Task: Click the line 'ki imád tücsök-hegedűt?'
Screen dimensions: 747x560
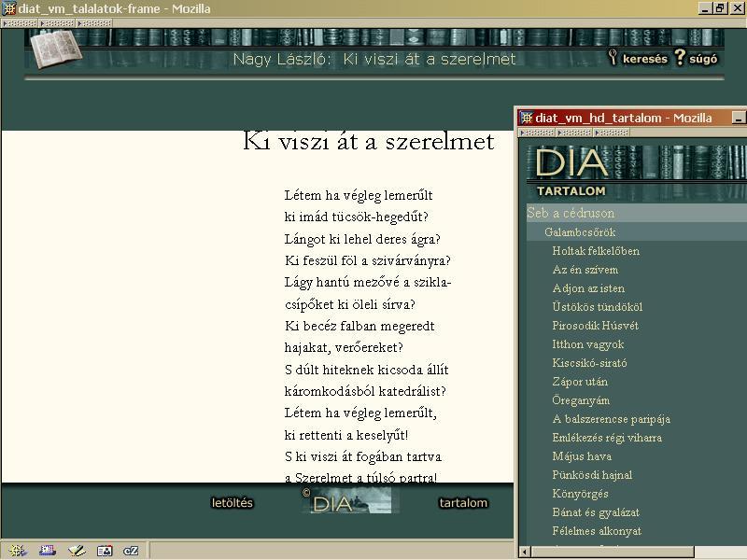Action: (x=357, y=217)
